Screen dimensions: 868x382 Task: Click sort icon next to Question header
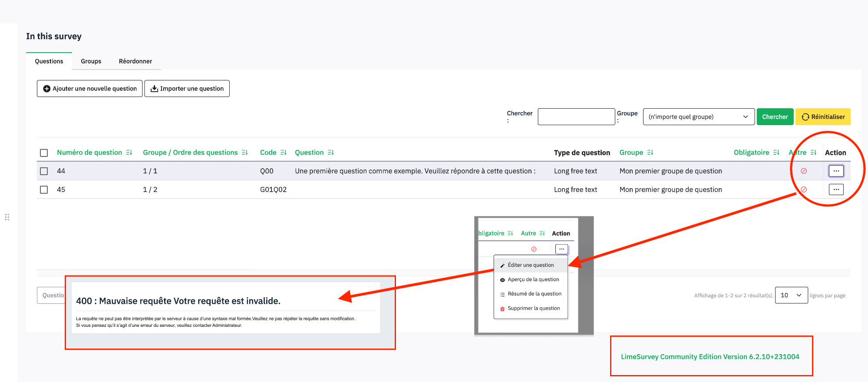(331, 153)
